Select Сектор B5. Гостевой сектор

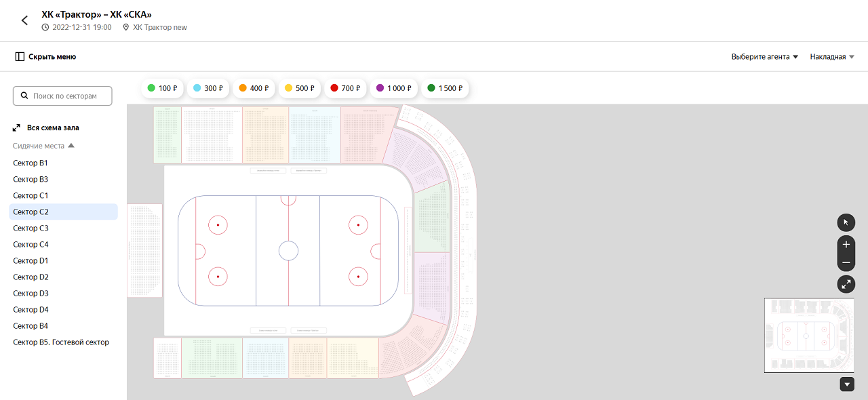click(61, 342)
